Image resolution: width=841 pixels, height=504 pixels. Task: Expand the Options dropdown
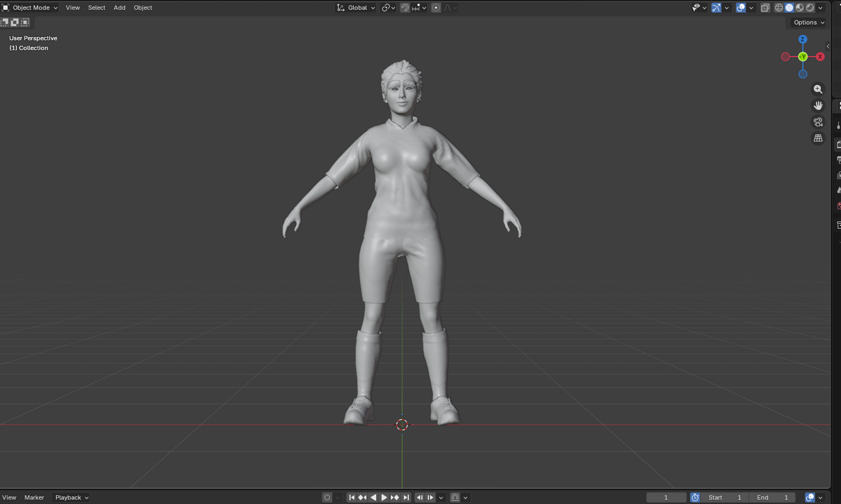pos(808,22)
